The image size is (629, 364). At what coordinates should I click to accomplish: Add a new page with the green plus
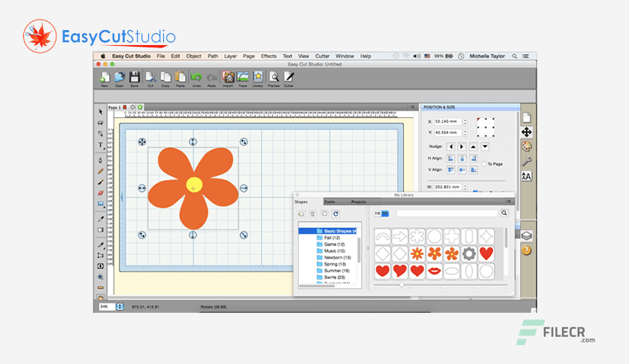pyautogui.click(x=140, y=107)
